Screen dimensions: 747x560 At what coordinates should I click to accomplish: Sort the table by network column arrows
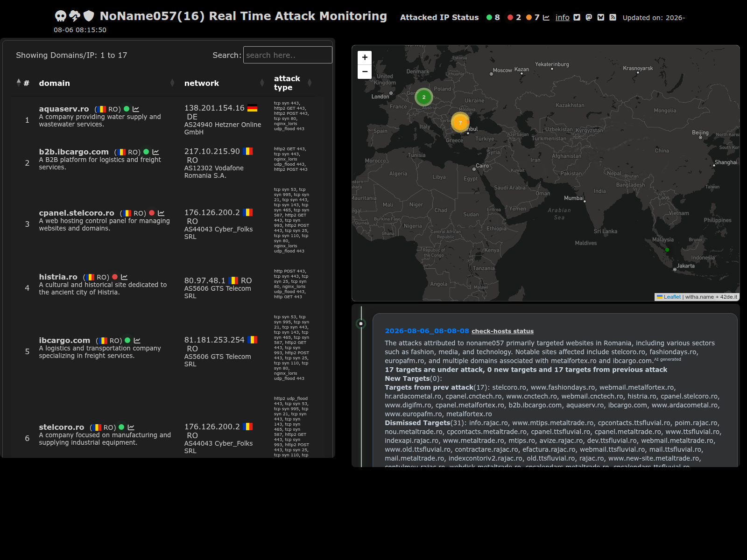point(262,83)
